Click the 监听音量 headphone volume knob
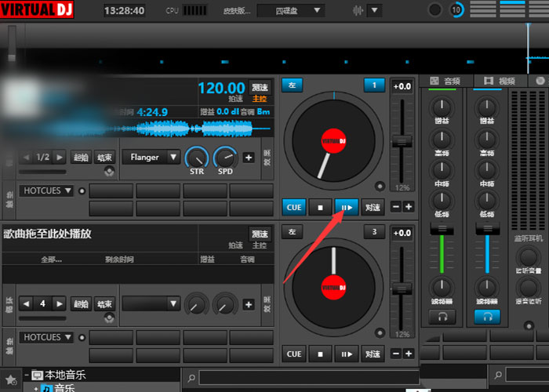Viewport: 549px width, 392px height. (528, 257)
